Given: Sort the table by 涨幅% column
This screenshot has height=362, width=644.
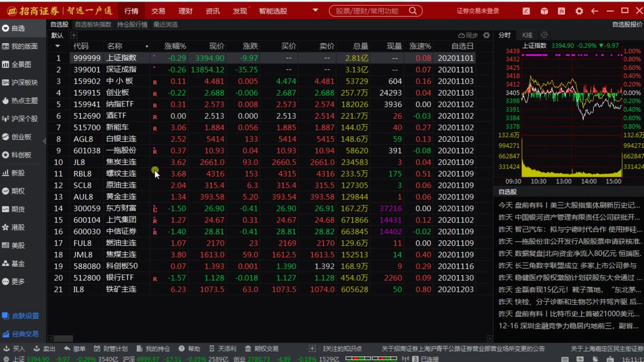Looking at the screenshot, I should tap(175, 46).
